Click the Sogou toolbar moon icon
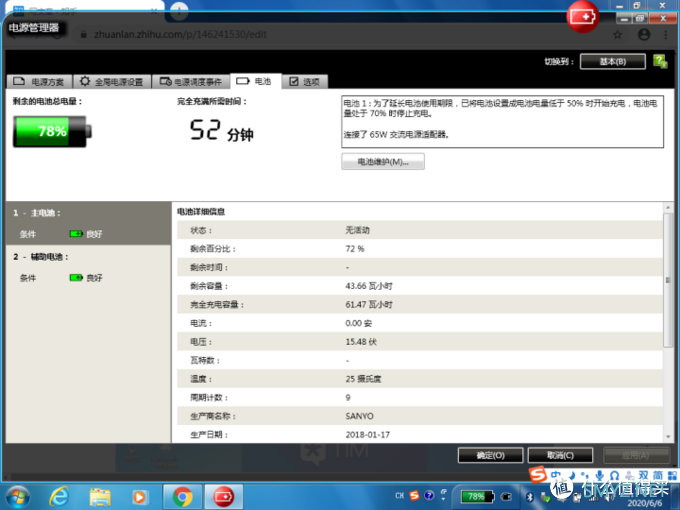The height and width of the screenshot is (510, 680). pos(572,475)
